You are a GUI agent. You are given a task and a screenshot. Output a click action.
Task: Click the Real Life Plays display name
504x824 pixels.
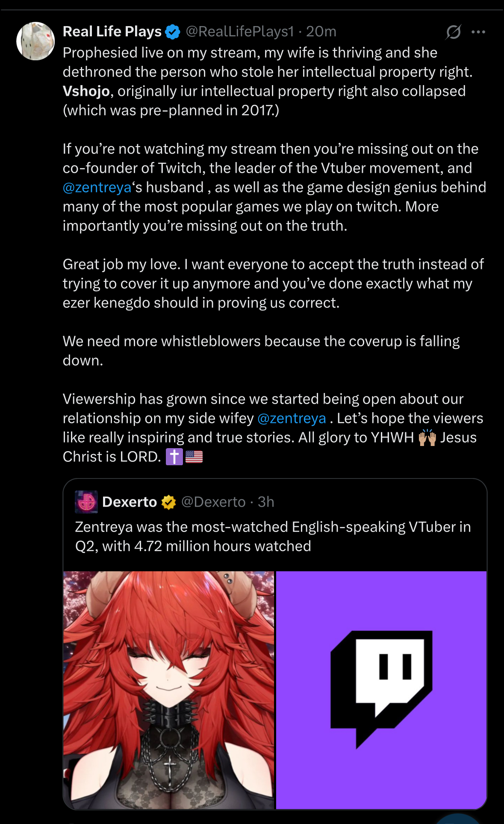click(112, 32)
